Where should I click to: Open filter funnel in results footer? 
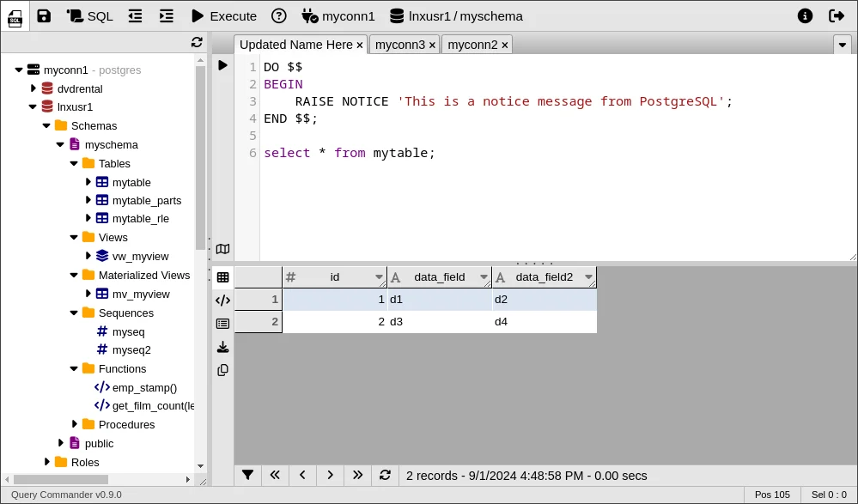coord(248,475)
